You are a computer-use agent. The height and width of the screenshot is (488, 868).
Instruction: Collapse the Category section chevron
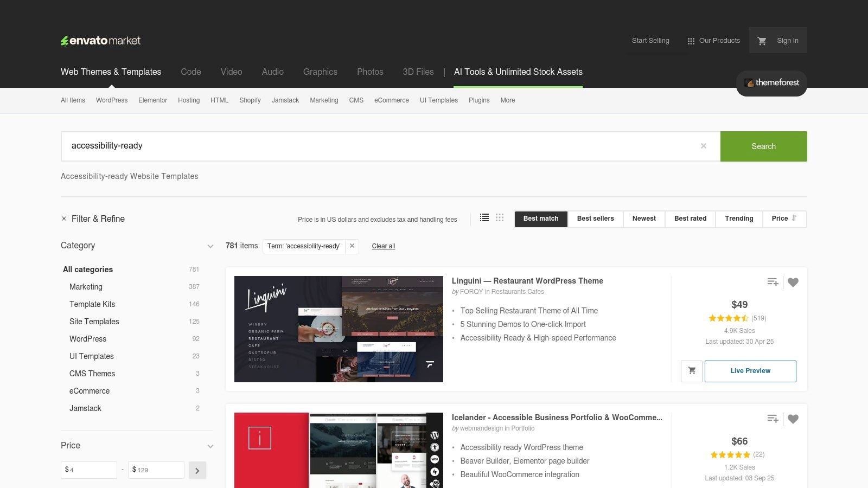pos(210,246)
